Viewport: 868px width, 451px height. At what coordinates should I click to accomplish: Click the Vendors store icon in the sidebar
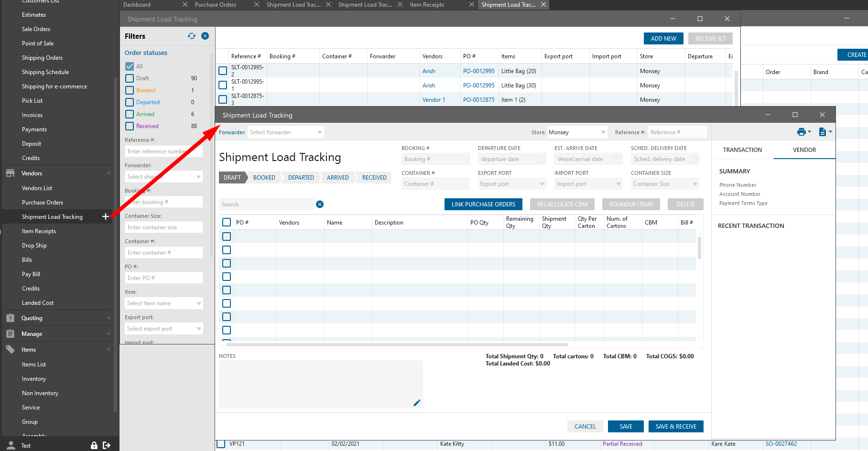coord(10,173)
